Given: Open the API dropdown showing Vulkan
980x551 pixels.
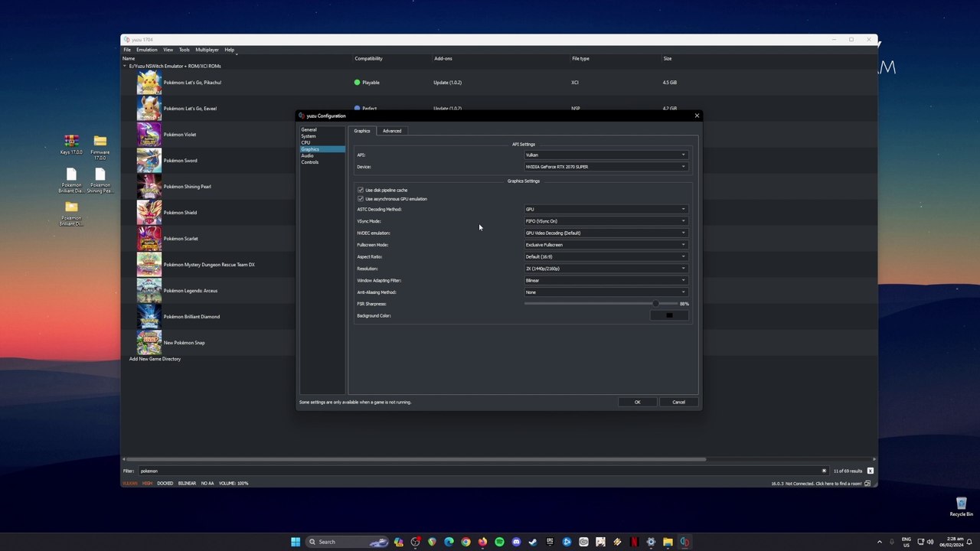Looking at the screenshot, I should coord(605,155).
